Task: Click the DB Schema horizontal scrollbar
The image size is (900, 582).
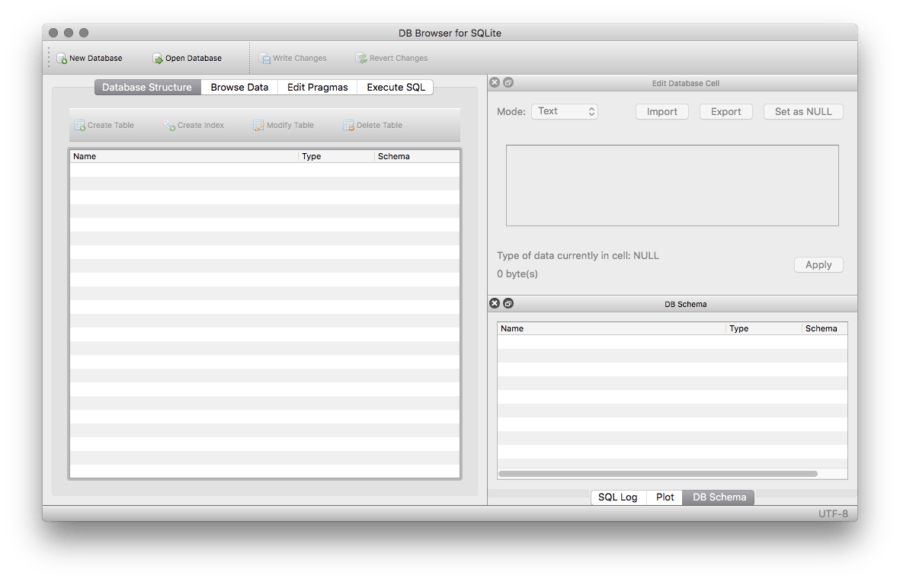Action: coord(658,474)
